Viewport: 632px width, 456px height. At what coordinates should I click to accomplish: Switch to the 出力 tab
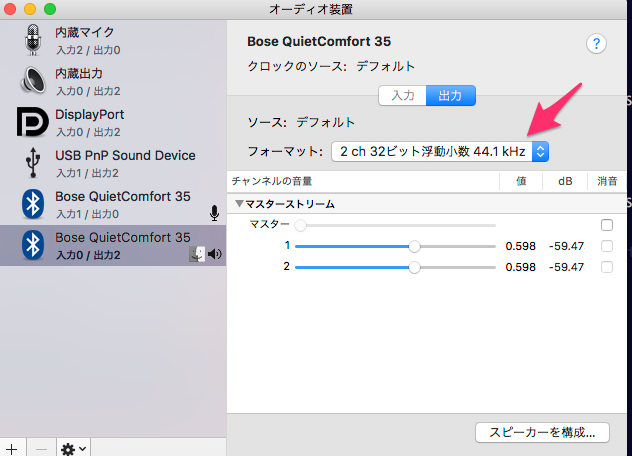[451, 96]
